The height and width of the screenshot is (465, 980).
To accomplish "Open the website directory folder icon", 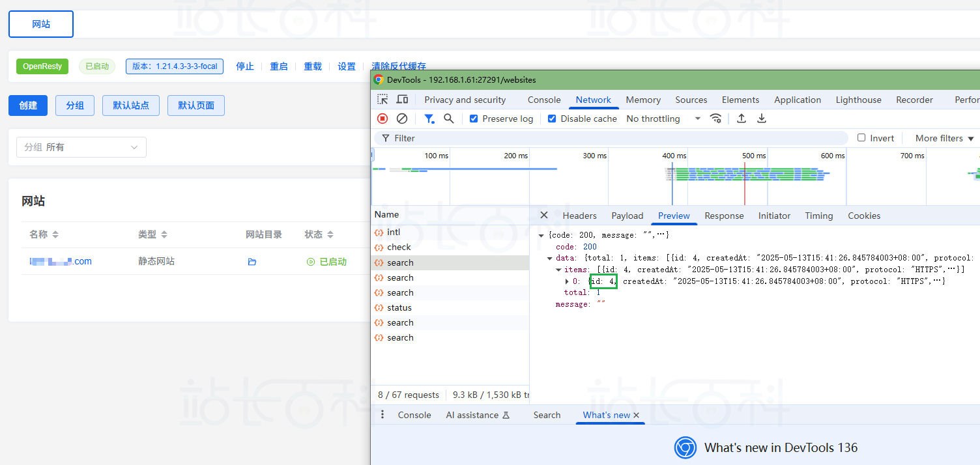I will [252, 262].
